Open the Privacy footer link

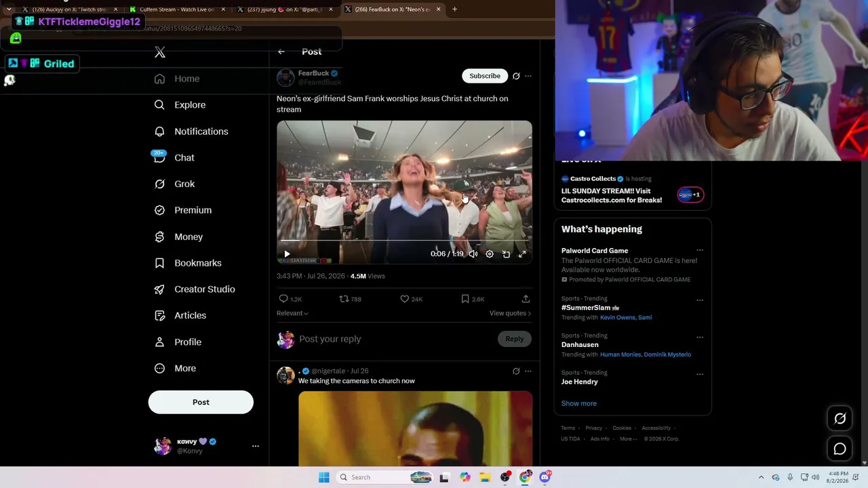coord(594,428)
